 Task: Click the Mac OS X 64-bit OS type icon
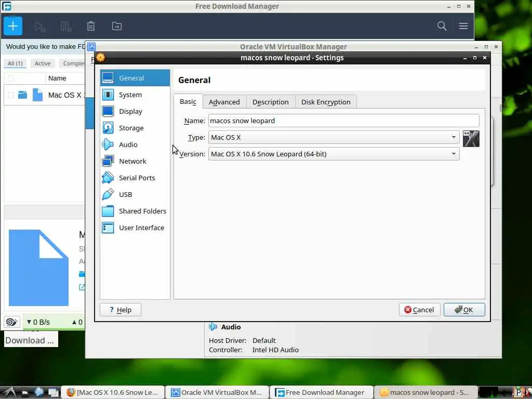(x=471, y=139)
